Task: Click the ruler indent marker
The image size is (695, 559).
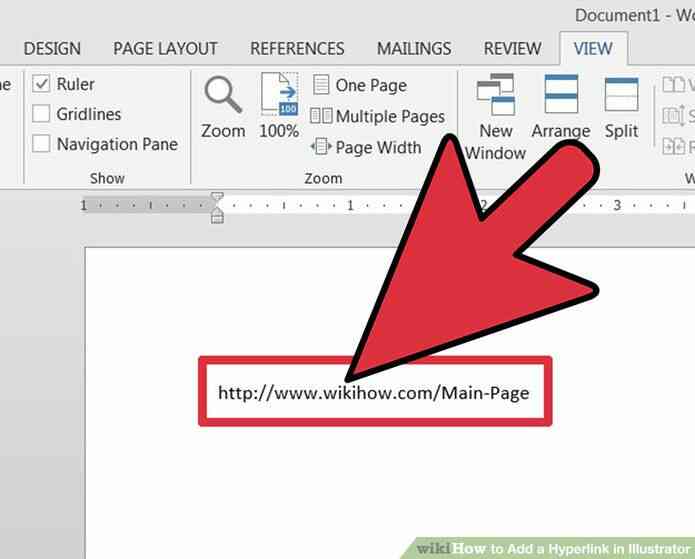Action: point(217,207)
